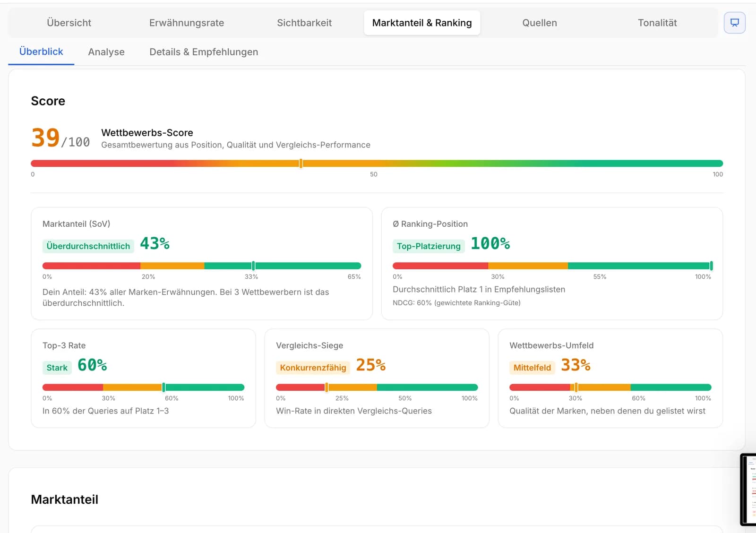Click the 25% Vergleichs-Siege value
The height and width of the screenshot is (533, 756).
pos(371,365)
